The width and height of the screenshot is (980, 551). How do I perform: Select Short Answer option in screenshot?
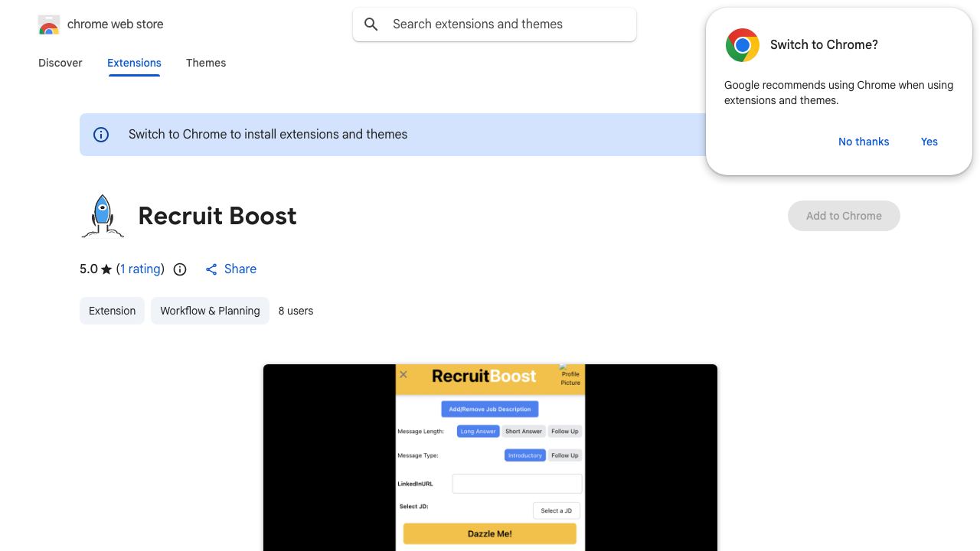point(524,432)
